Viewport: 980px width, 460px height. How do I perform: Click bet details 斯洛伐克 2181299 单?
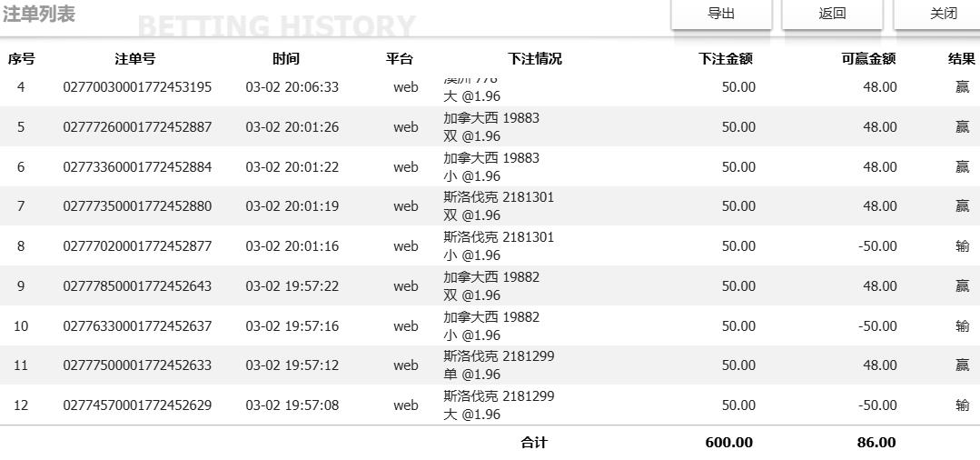tap(499, 365)
